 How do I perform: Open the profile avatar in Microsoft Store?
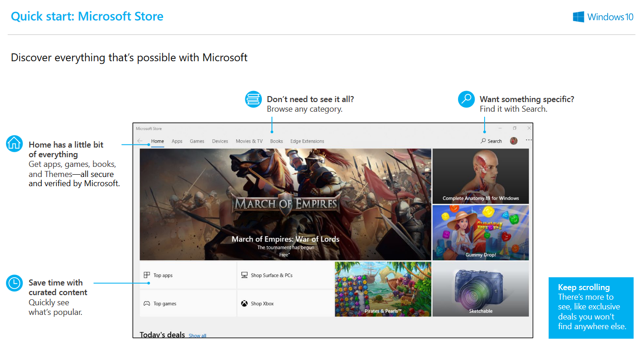click(x=514, y=141)
